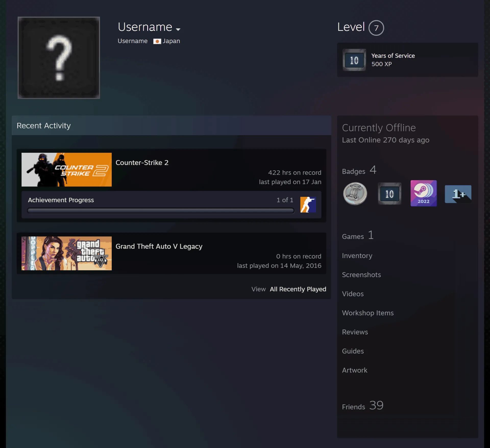
Task: Expand the Username dropdown arrow
Action: point(178,29)
